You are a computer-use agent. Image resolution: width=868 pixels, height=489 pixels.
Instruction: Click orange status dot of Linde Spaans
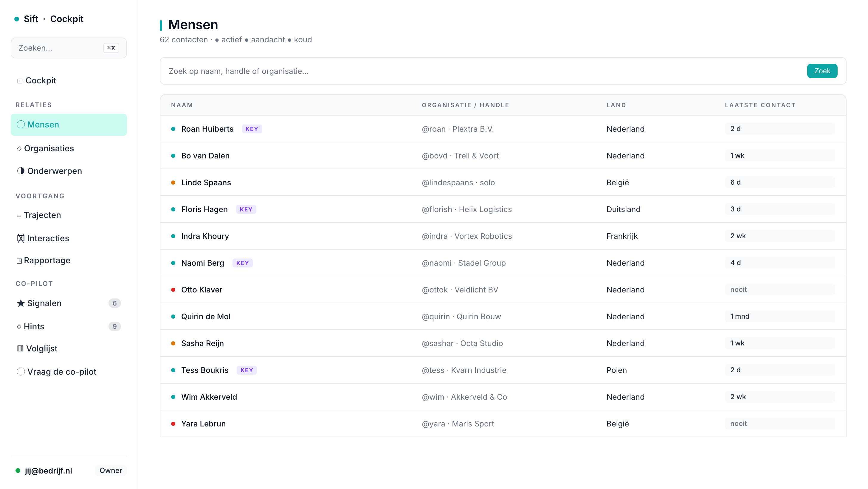[x=173, y=183]
